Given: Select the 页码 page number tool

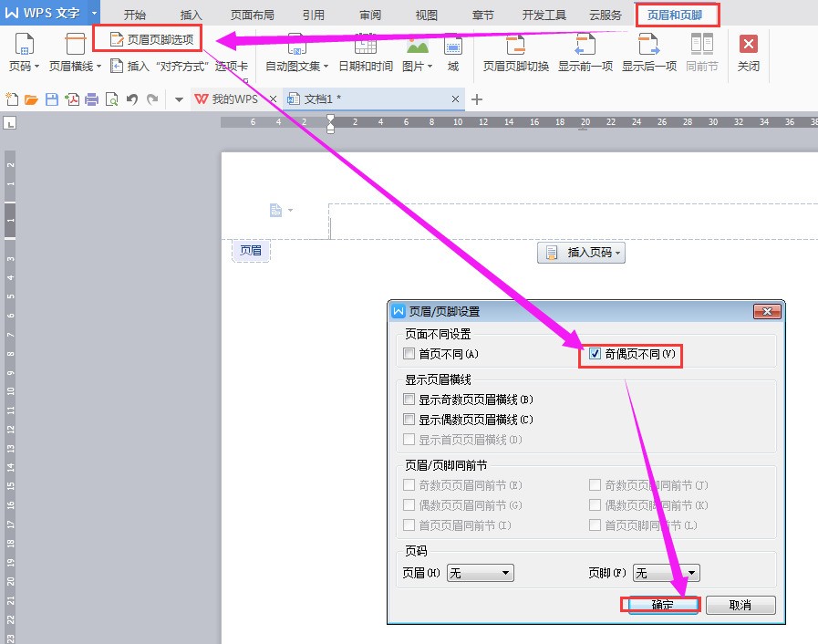Looking at the screenshot, I should (23, 50).
